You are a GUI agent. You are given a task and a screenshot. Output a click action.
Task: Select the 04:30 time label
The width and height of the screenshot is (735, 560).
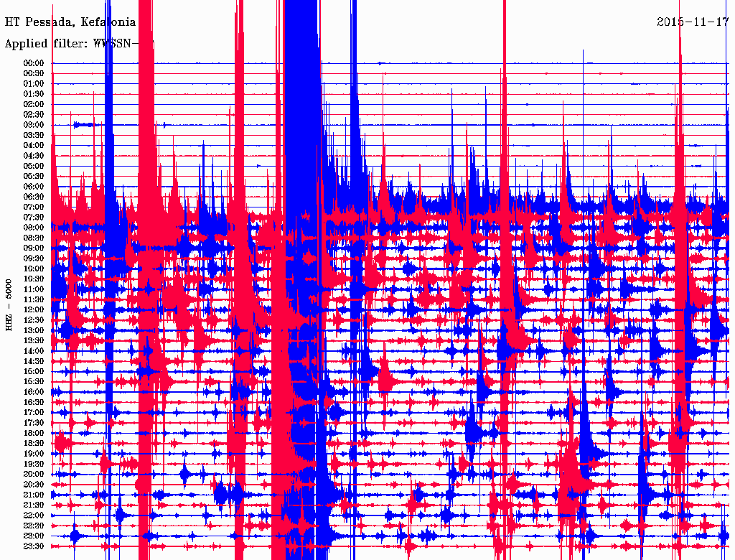pos(34,156)
